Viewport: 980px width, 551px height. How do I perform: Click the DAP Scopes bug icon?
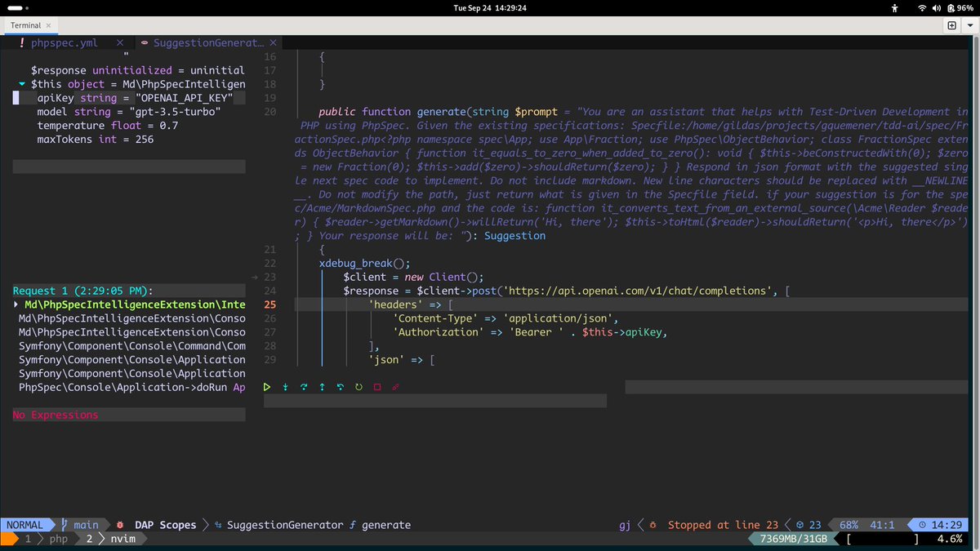pyautogui.click(x=120, y=525)
